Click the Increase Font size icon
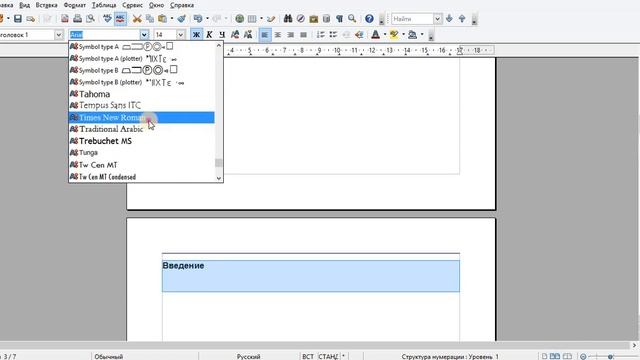Image resolution: width=640 pixels, height=360 pixels. [235, 35]
